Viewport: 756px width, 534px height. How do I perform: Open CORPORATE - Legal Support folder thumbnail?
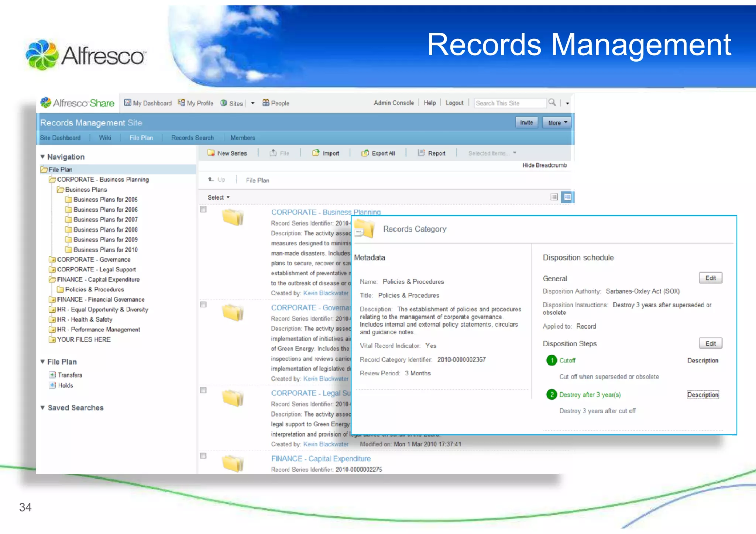(233, 398)
